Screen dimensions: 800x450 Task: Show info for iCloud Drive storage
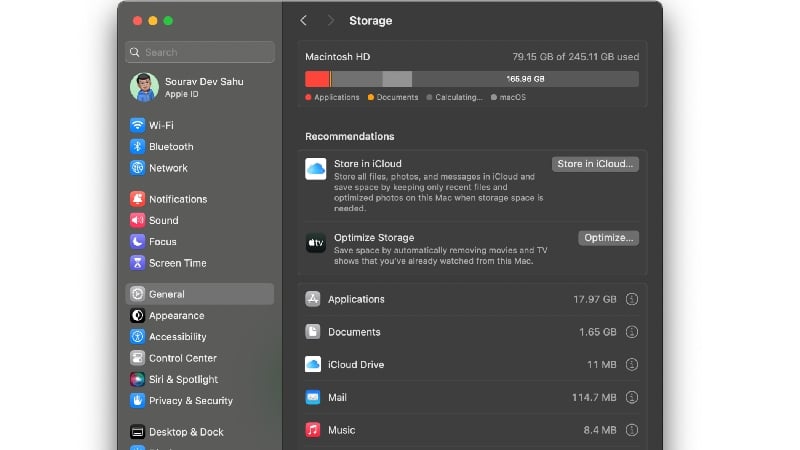[x=632, y=364]
